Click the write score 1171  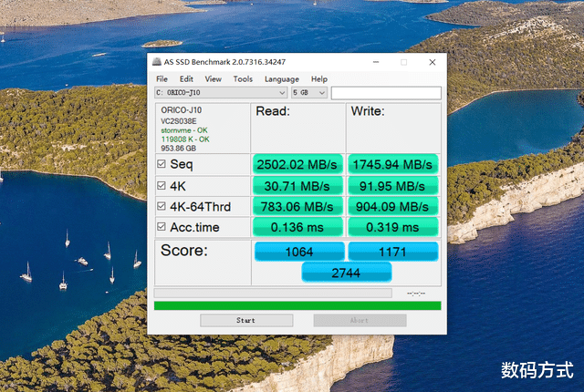tap(393, 252)
